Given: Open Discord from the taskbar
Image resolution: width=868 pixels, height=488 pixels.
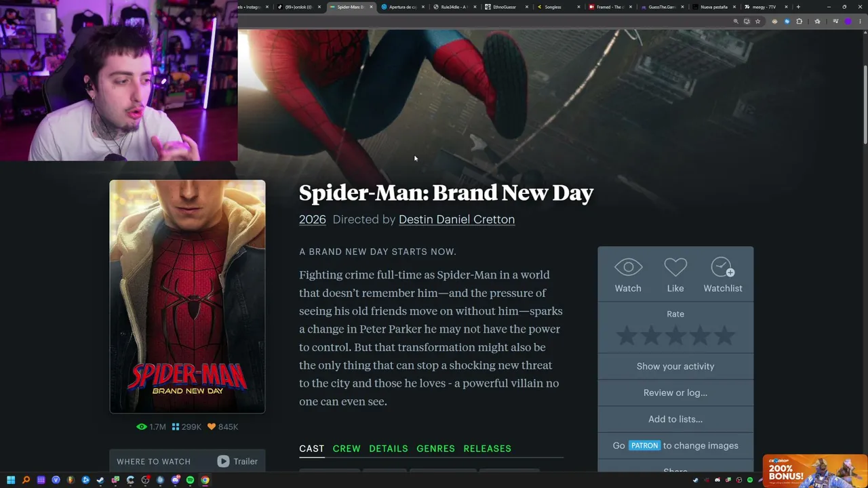Looking at the screenshot, I should (175, 481).
